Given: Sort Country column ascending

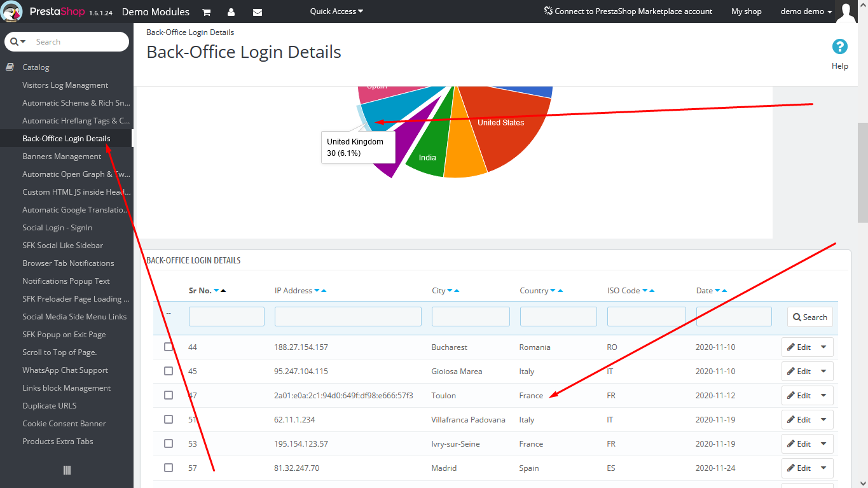Looking at the screenshot, I should (x=560, y=291).
